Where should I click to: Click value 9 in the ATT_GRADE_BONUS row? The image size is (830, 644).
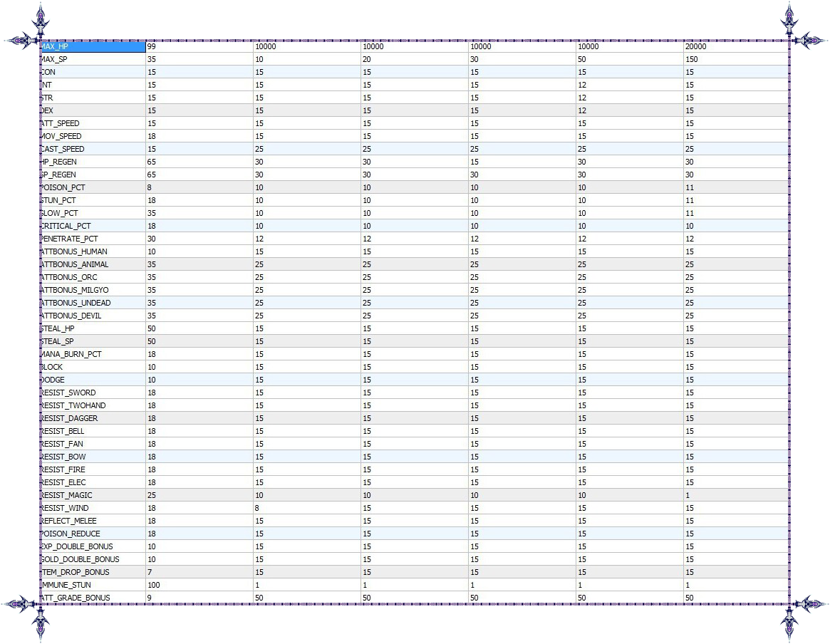(150, 598)
